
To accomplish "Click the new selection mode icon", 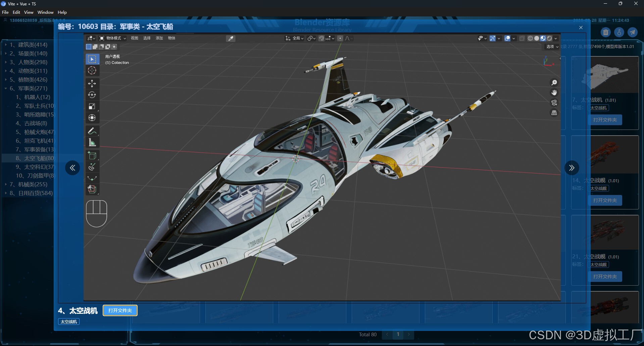I will pos(89,47).
